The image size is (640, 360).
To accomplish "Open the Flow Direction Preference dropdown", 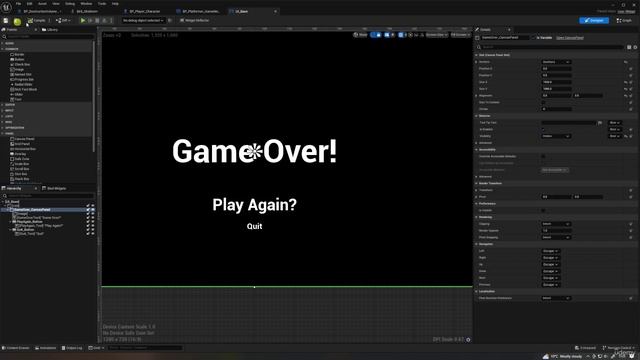I will tap(556, 298).
